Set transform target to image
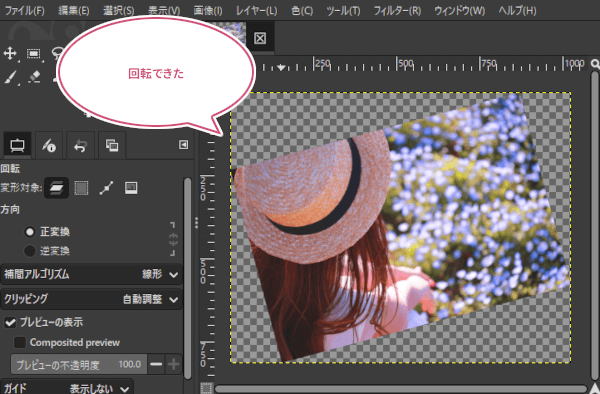The image size is (600, 394). 131,188
